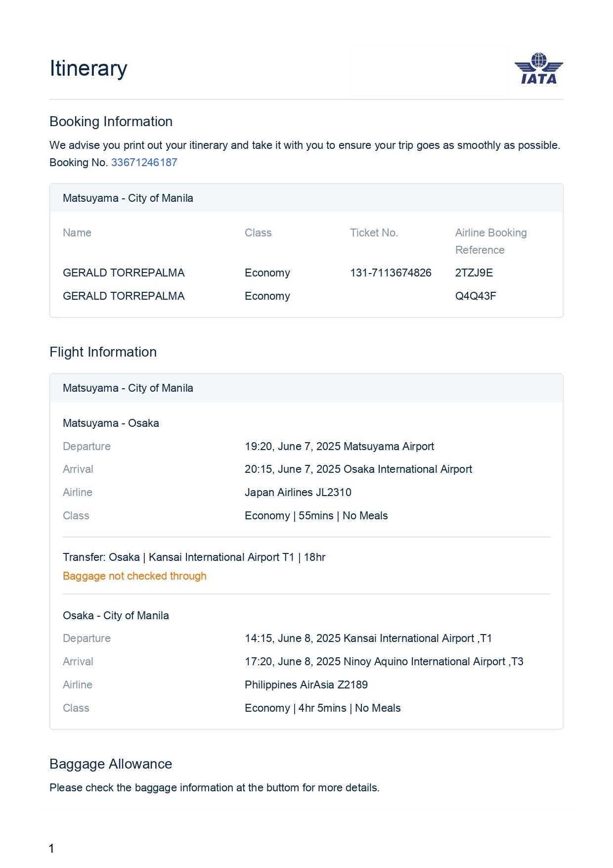
Task: Select the Booking Information heading
Action: 111,122
